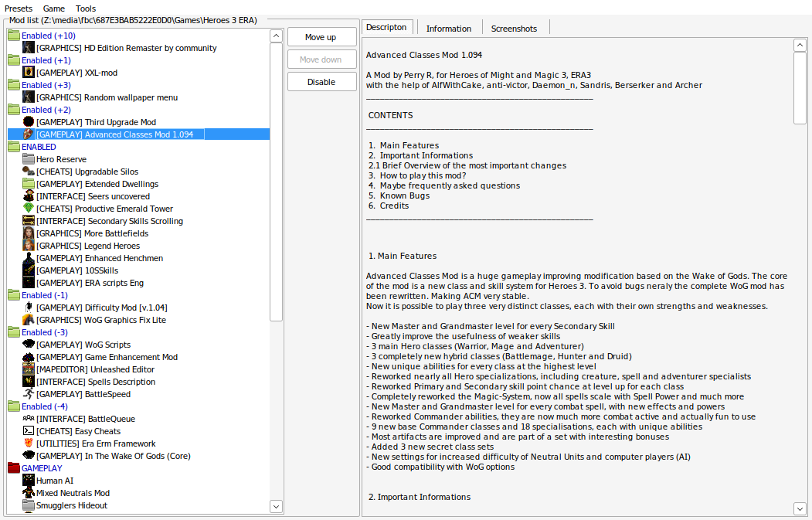Click the Disable button
This screenshot has width=812, height=520.
coord(321,82)
